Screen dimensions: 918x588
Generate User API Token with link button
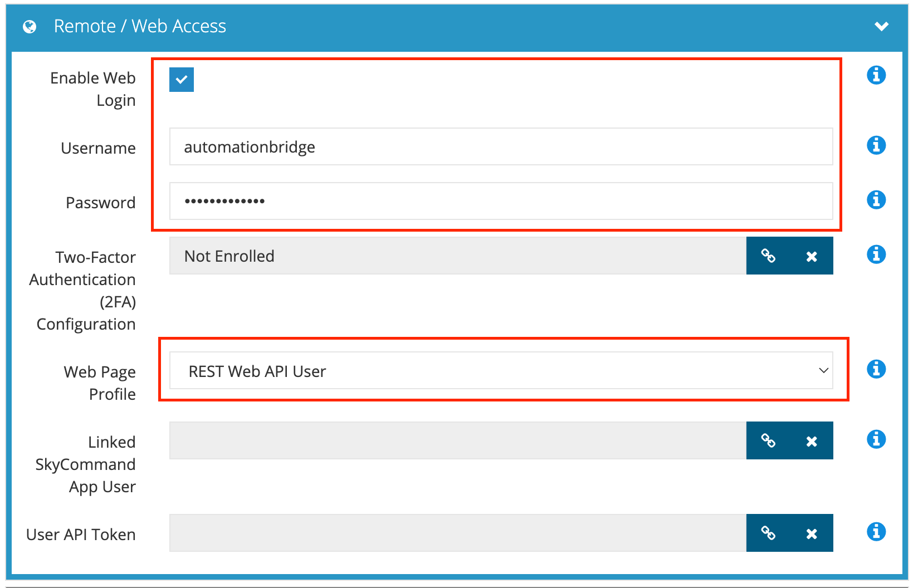tap(768, 533)
